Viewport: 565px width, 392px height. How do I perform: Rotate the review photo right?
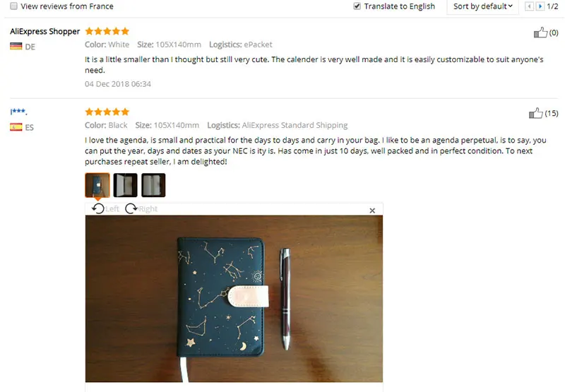click(131, 208)
